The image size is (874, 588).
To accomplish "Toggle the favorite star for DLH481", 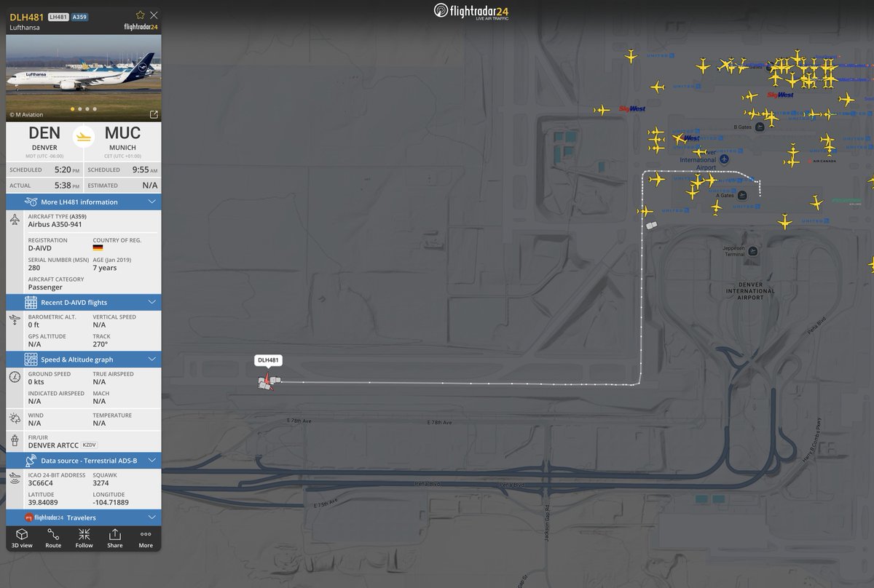I will pyautogui.click(x=138, y=15).
